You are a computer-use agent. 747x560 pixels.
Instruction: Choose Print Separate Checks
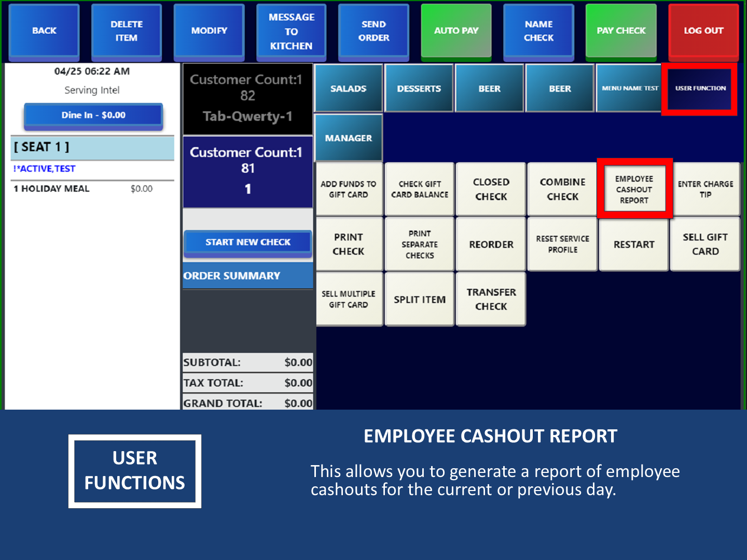coord(420,244)
